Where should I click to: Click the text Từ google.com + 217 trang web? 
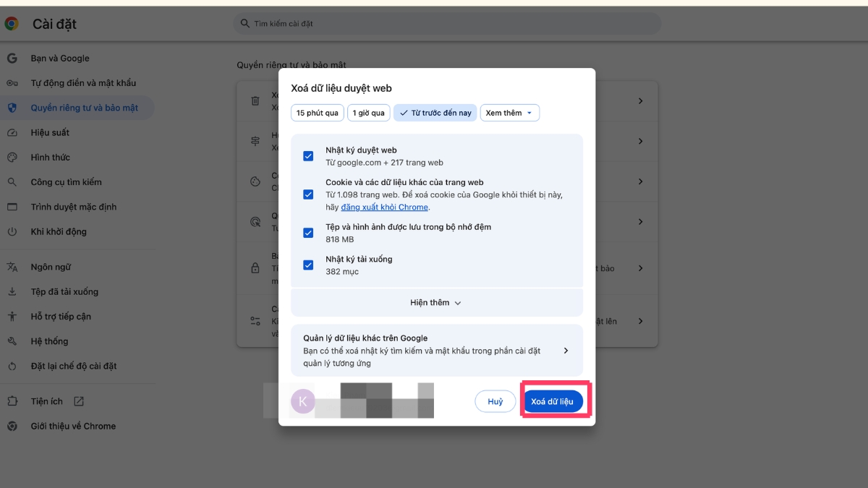pos(384,163)
